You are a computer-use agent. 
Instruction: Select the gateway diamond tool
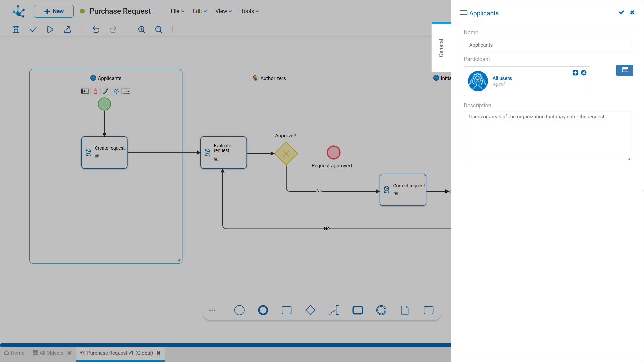point(310,310)
